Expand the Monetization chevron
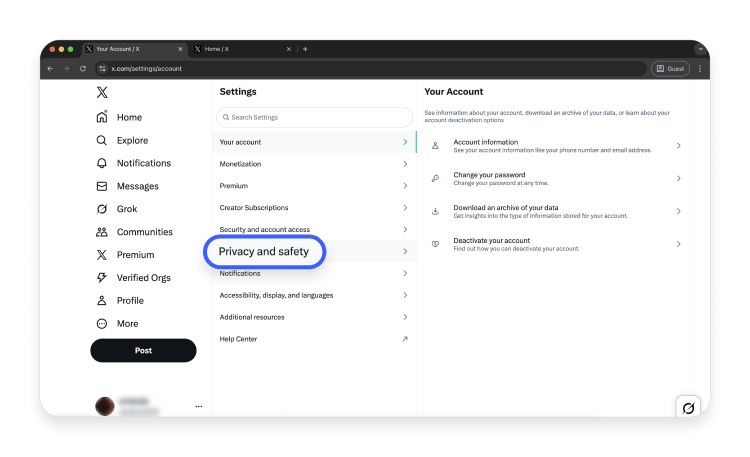 (x=405, y=164)
